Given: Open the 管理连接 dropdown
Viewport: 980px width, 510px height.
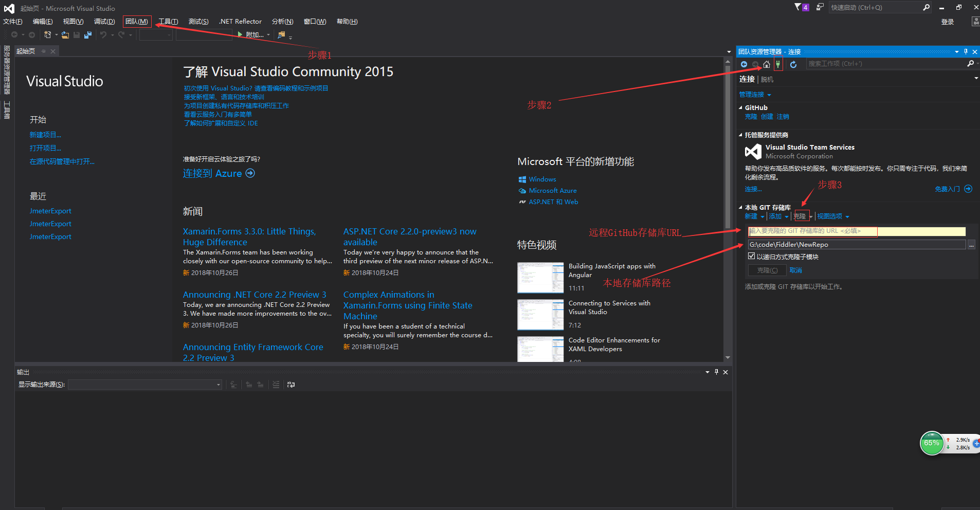Looking at the screenshot, I should point(755,95).
